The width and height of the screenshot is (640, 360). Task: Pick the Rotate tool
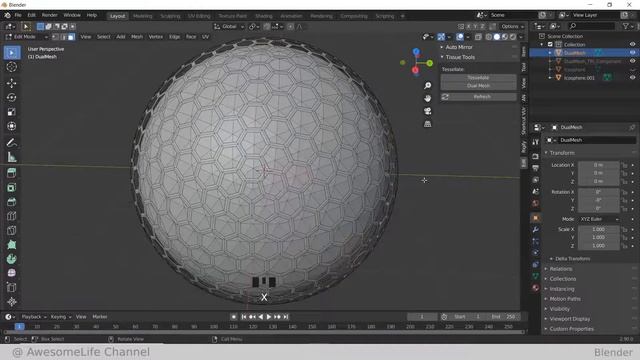[12, 98]
